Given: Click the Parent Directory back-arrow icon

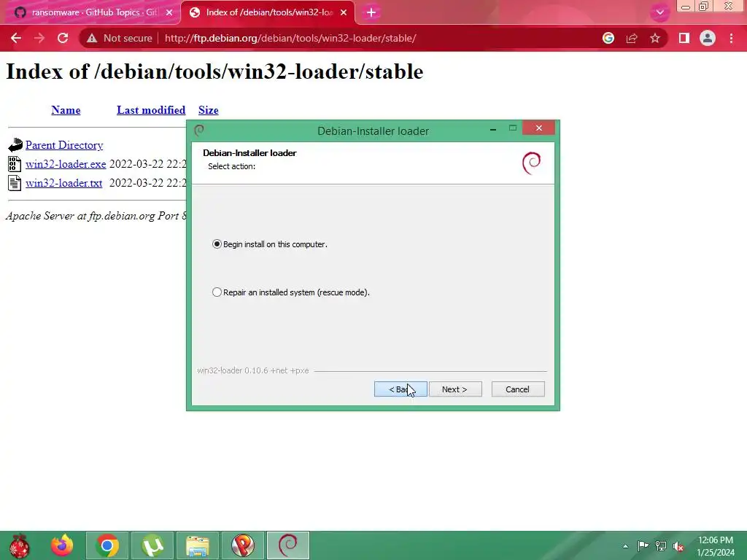Looking at the screenshot, I should [x=15, y=145].
